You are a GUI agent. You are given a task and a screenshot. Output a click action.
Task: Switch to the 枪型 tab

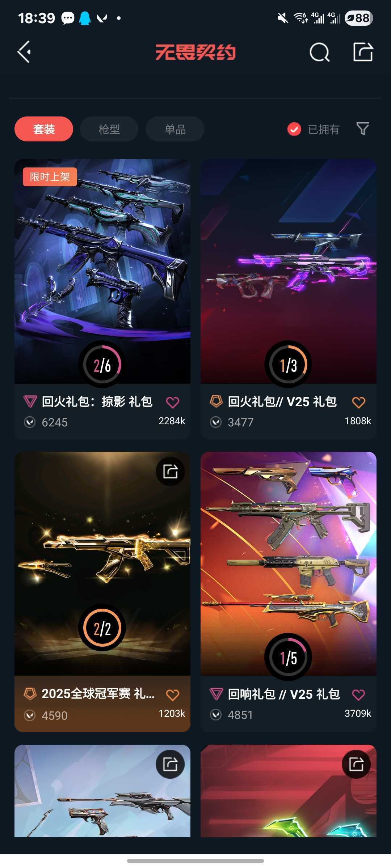pyautogui.click(x=109, y=129)
